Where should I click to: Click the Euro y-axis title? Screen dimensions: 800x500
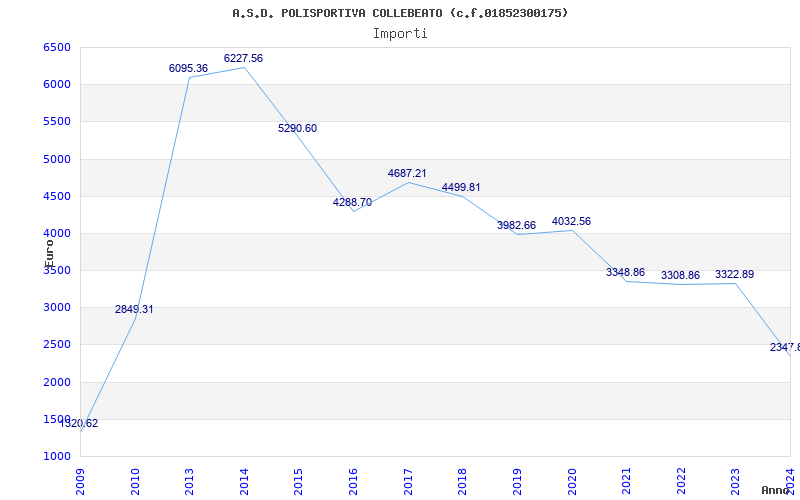pyautogui.click(x=48, y=249)
